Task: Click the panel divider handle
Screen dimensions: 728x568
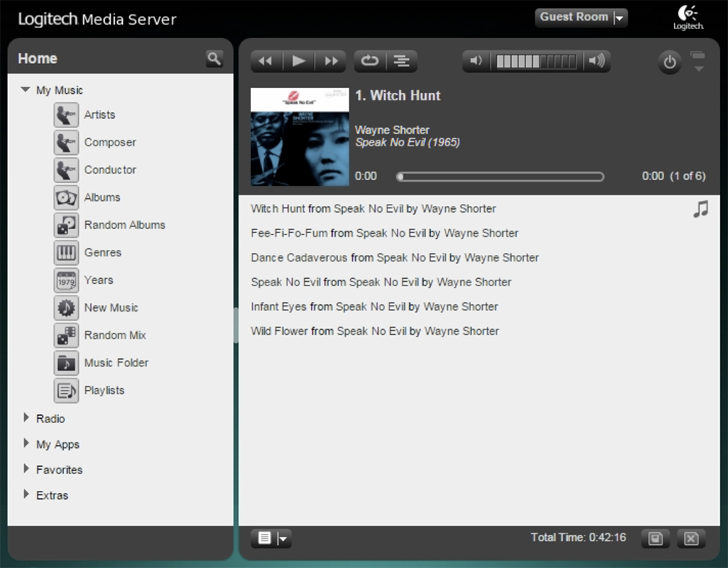Action: [236, 325]
